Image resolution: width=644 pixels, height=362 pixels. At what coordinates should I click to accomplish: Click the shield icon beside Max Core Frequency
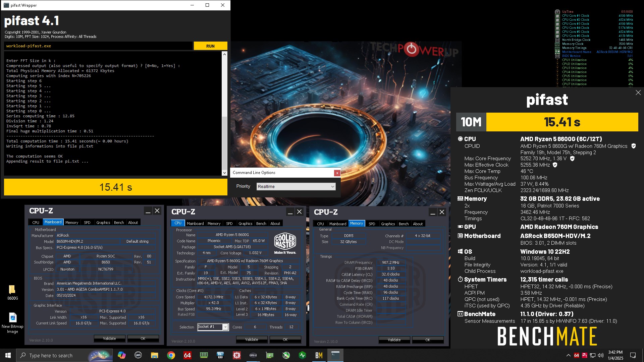572,159
